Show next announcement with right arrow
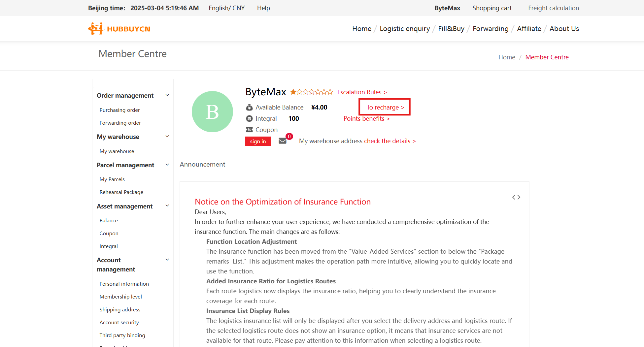 519,197
